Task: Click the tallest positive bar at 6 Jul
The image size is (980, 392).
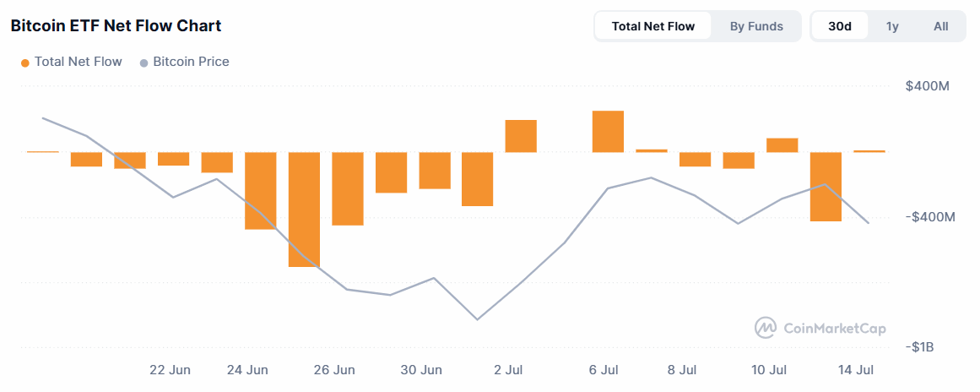Action: (608, 131)
